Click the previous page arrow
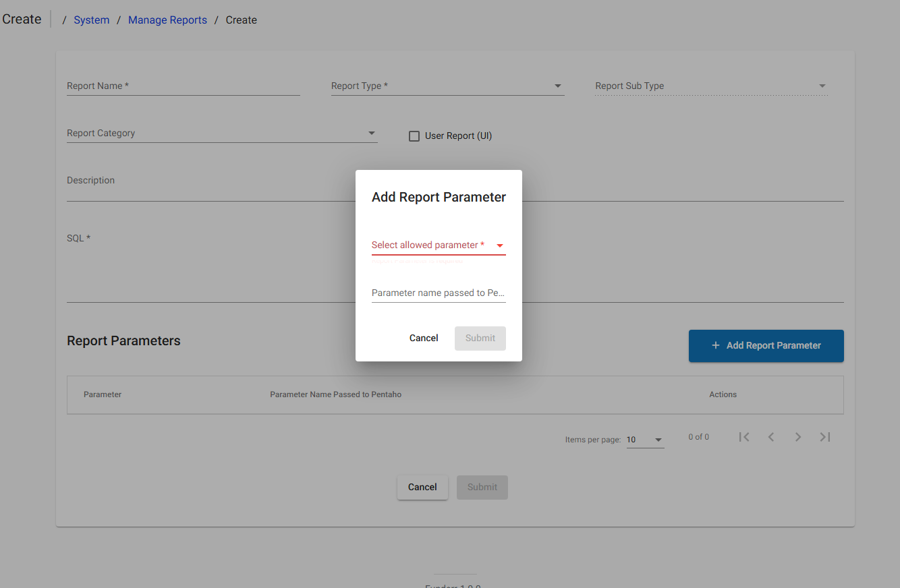 pyautogui.click(x=771, y=437)
